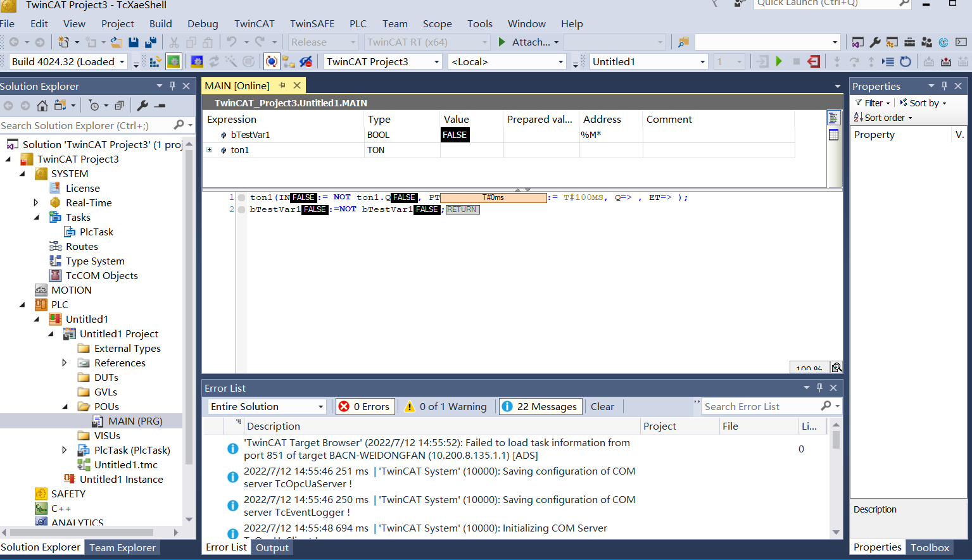972x560 pixels.
Task: Click the PLC Logout red icon
Action: [814, 61]
